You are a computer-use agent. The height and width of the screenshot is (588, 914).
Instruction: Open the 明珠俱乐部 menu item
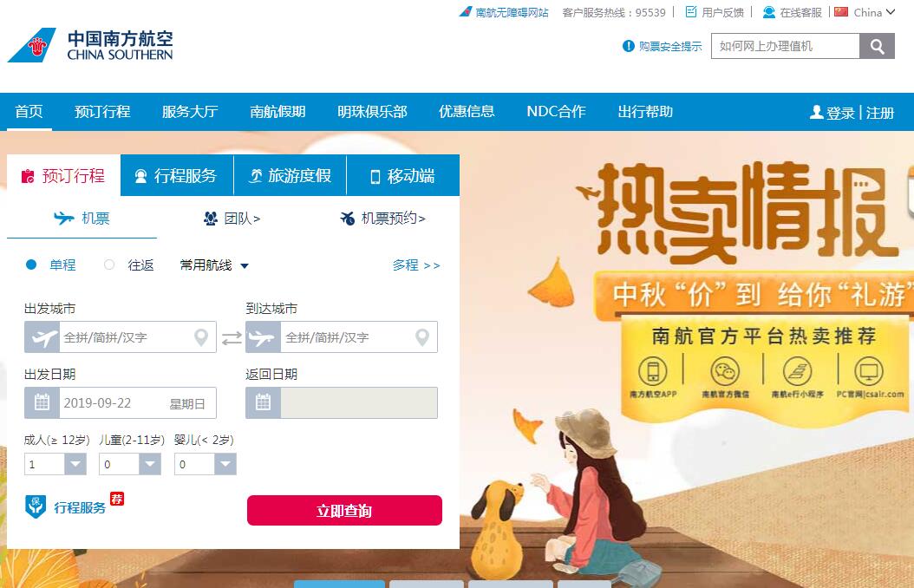372,111
